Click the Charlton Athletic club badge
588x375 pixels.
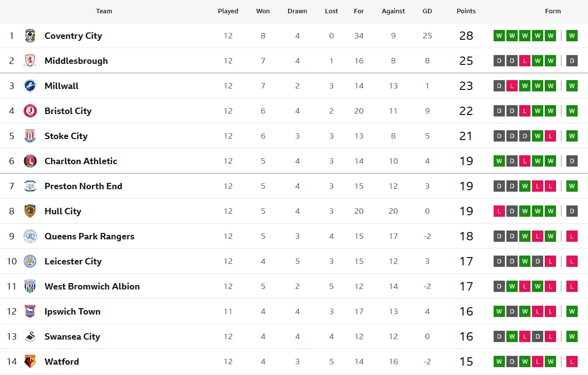30,161
